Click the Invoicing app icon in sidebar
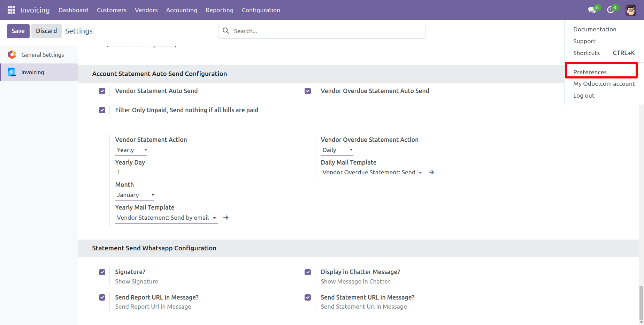Screen dimensions: 644x325 (12, 72)
